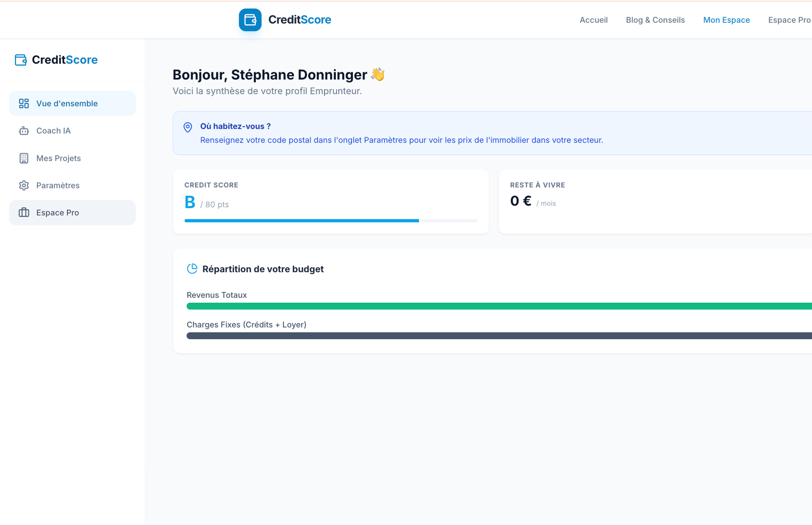
Task: Click the pie chart budget icon
Action: [x=192, y=269]
